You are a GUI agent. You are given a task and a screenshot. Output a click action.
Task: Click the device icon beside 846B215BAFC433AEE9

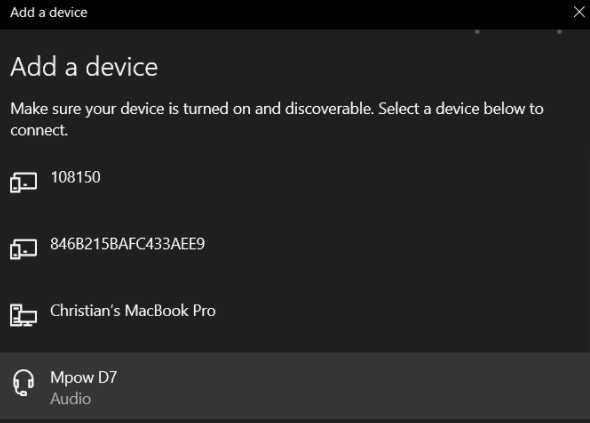23,249
